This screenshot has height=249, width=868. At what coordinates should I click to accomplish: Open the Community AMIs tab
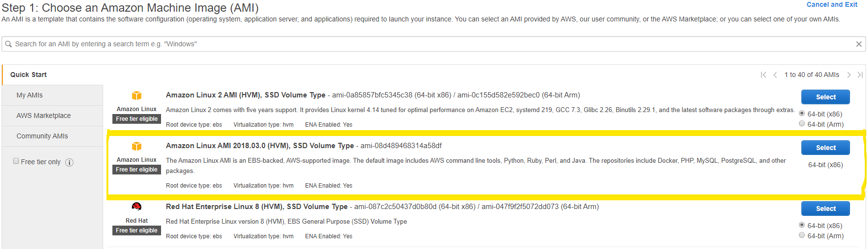[42, 136]
